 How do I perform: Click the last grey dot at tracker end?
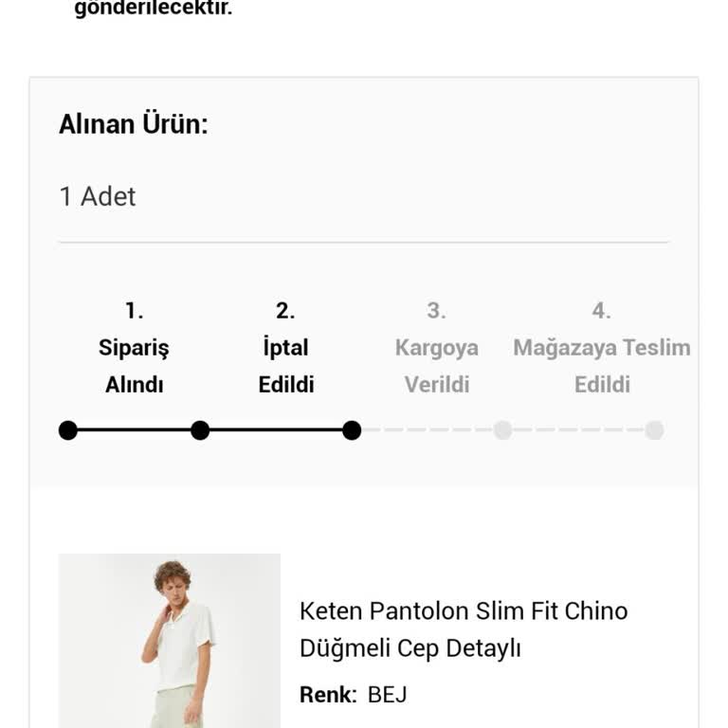(x=654, y=430)
